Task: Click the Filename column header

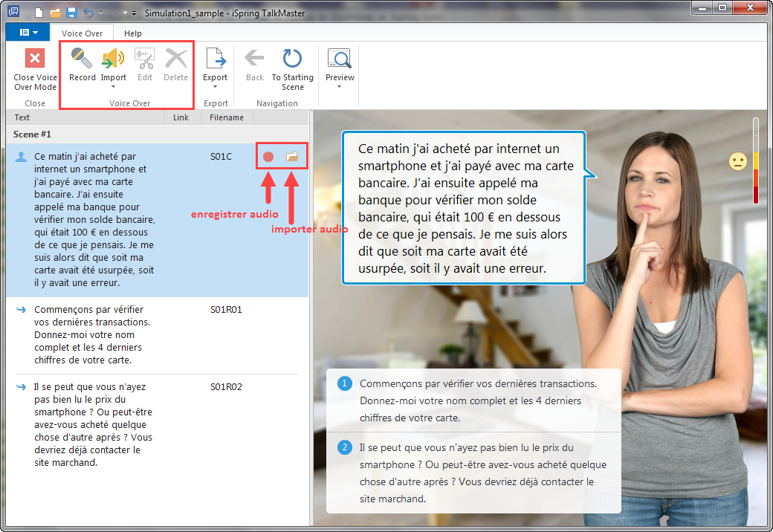Action: (x=226, y=117)
